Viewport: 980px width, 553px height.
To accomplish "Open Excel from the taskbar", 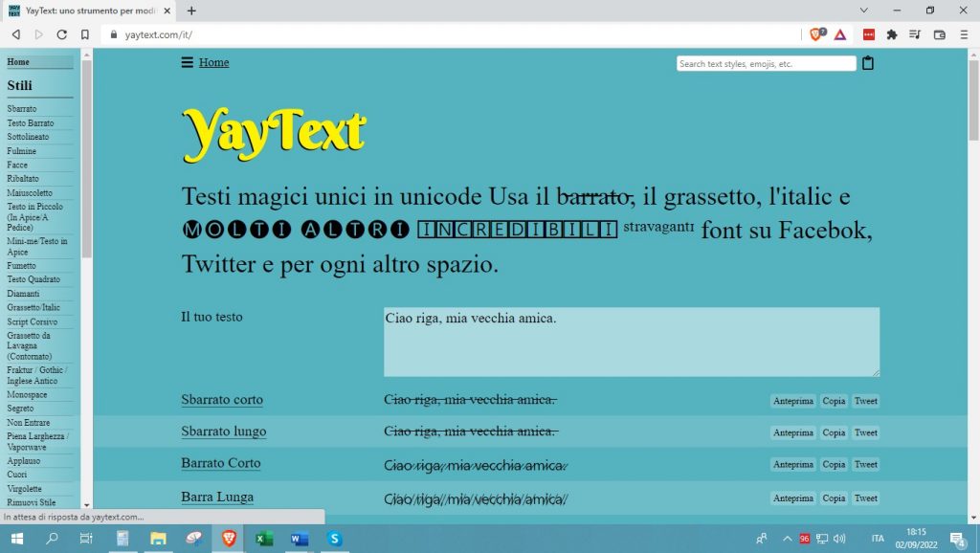I will click(262, 539).
